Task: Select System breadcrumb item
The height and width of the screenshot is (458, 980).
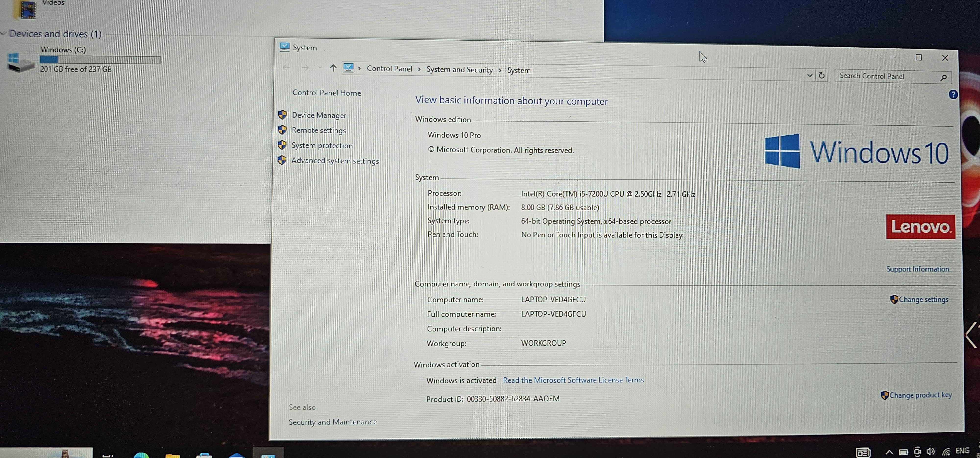Action: pos(518,70)
